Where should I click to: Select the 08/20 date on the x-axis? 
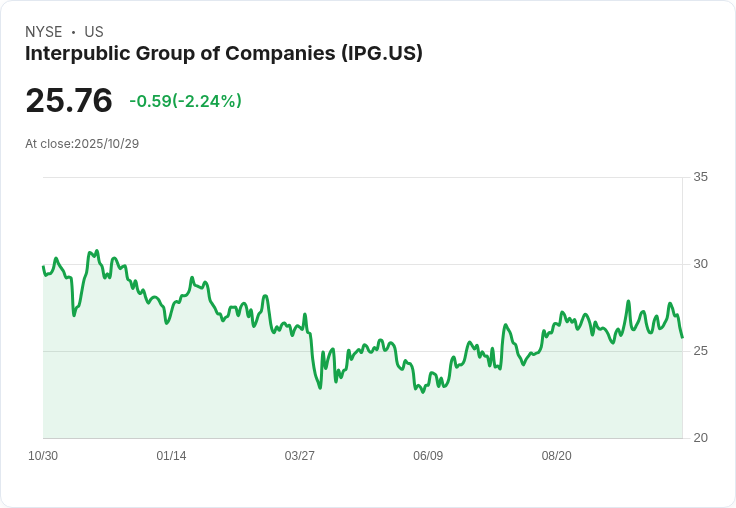pyautogui.click(x=556, y=456)
